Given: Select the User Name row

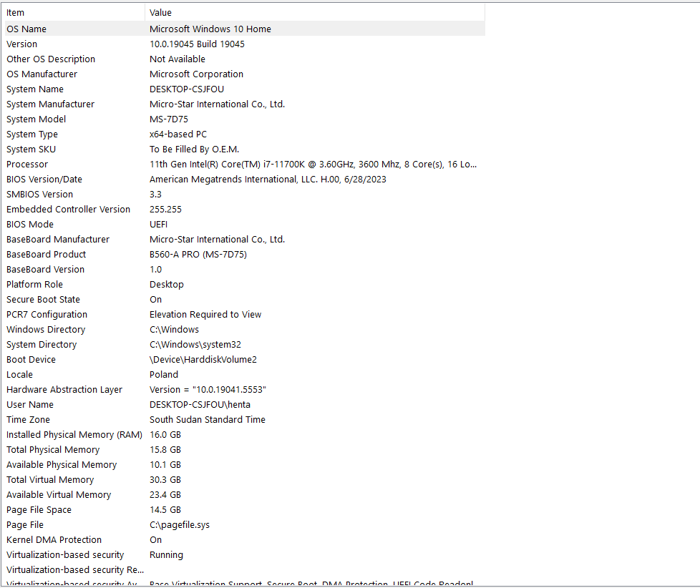Looking at the screenshot, I should 245,405.
